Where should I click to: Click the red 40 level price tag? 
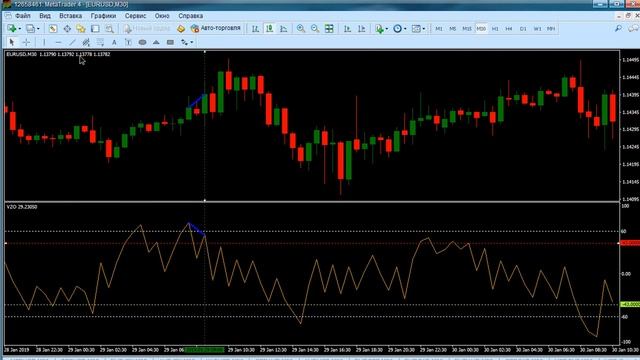point(630,243)
